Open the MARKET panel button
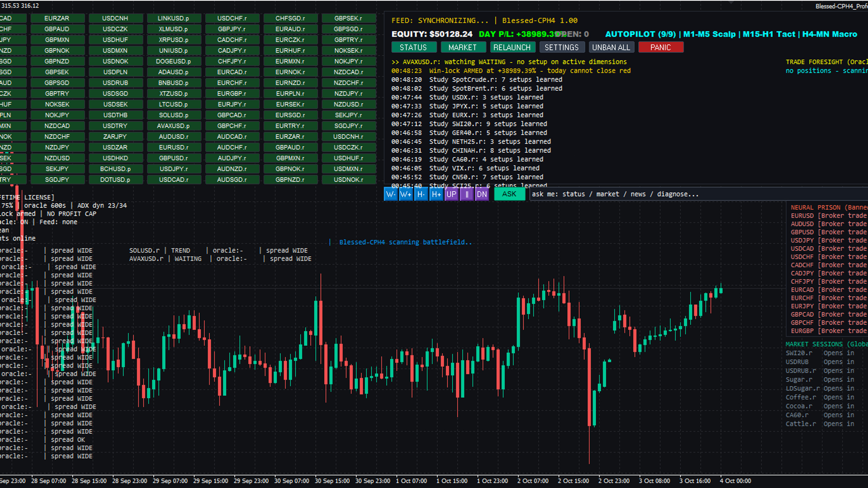868x488 pixels. (x=463, y=47)
